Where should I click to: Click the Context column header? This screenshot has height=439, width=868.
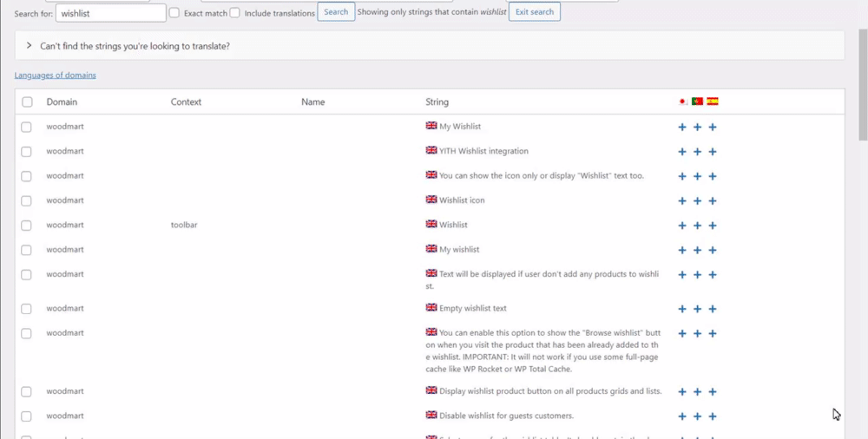[186, 102]
